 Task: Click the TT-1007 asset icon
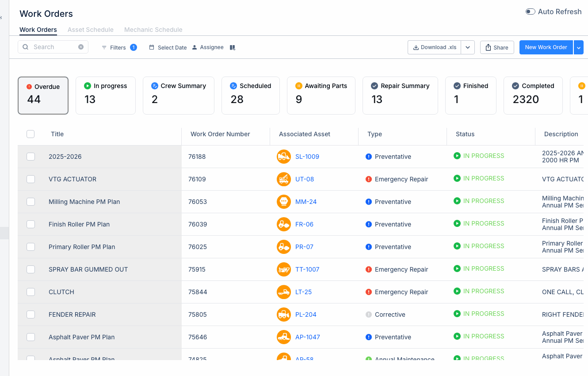284,269
